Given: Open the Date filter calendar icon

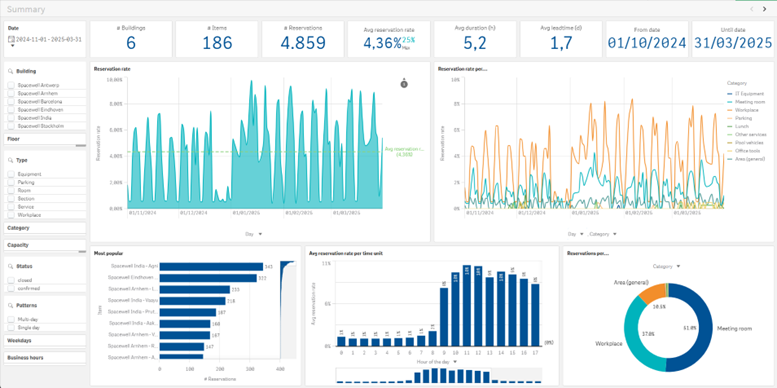Looking at the screenshot, I should pos(11,39).
